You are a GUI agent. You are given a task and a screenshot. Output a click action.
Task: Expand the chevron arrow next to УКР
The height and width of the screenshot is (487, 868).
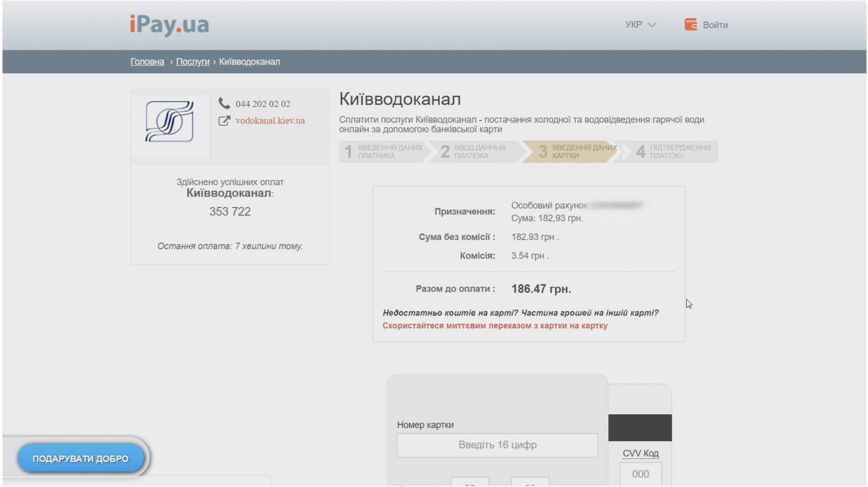click(x=652, y=25)
